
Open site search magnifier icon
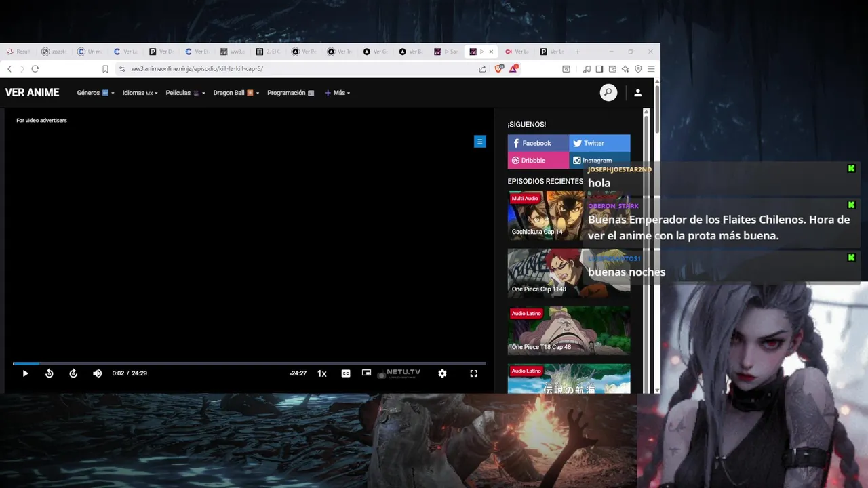[608, 93]
